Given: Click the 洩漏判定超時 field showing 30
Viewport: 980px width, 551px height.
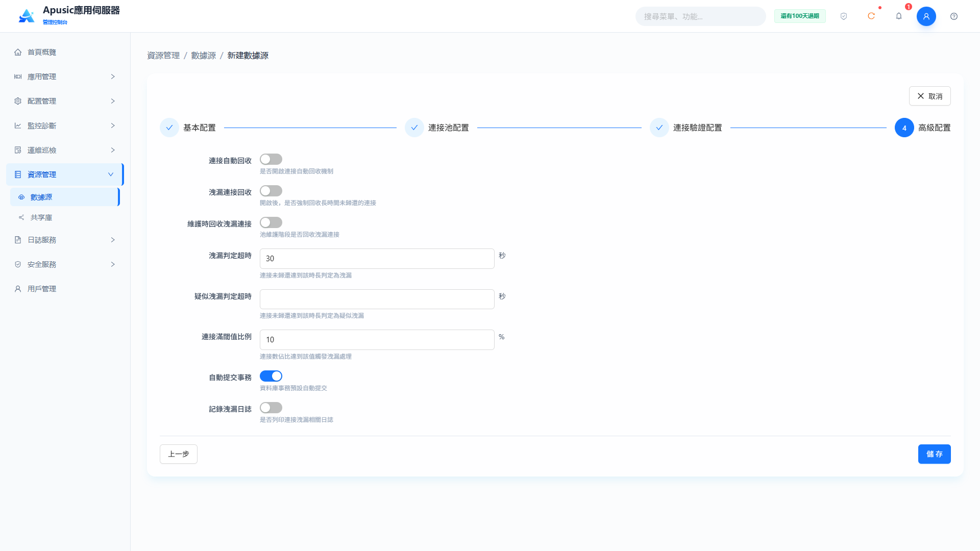Looking at the screenshot, I should click(x=377, y=259).
